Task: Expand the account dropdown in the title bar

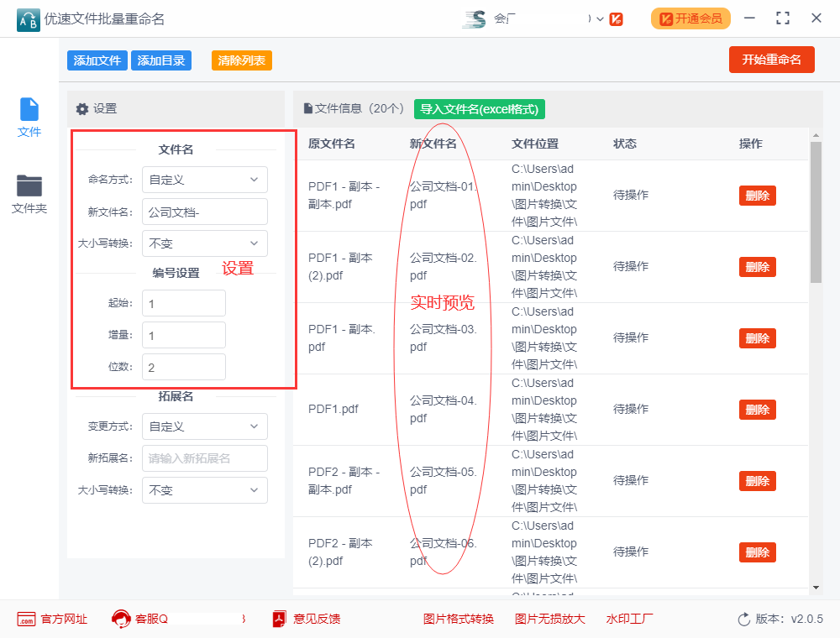Action: click(x=598, y=18)
